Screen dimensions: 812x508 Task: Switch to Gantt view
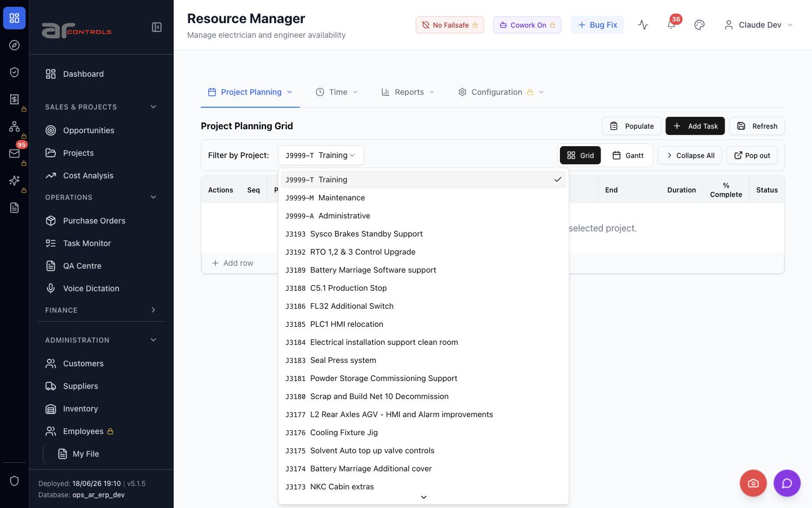click(x=628, y=155)
